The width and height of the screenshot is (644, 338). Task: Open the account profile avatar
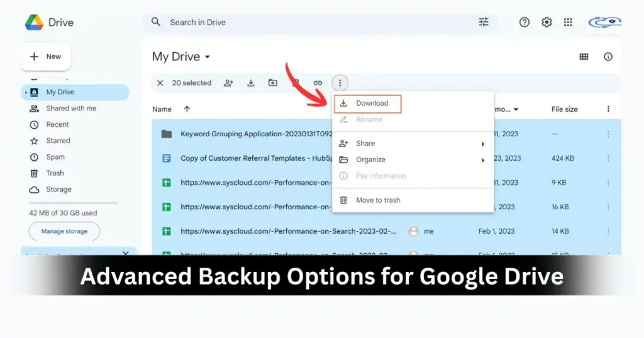click(x=604, y=22)
